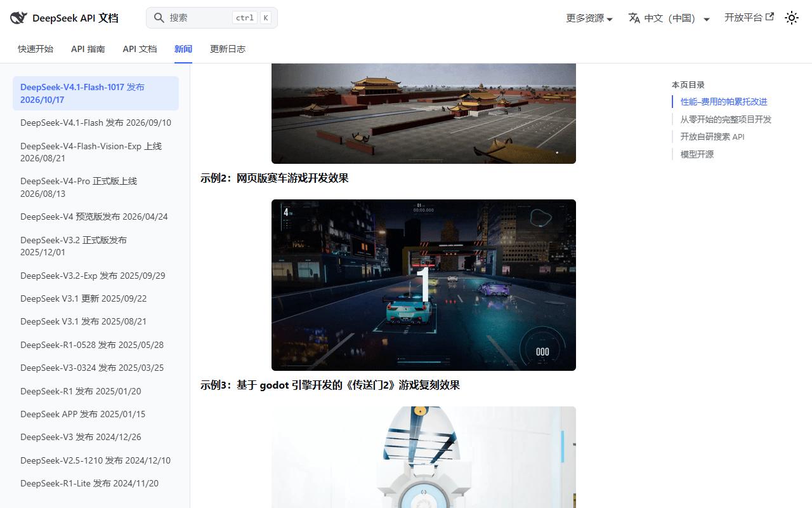The width and height of the screenshot is (812, 508).
Task: Open DeepSeek-V2.5-1210 发布 2024/12/10 entry
Action: coord(96,460)
